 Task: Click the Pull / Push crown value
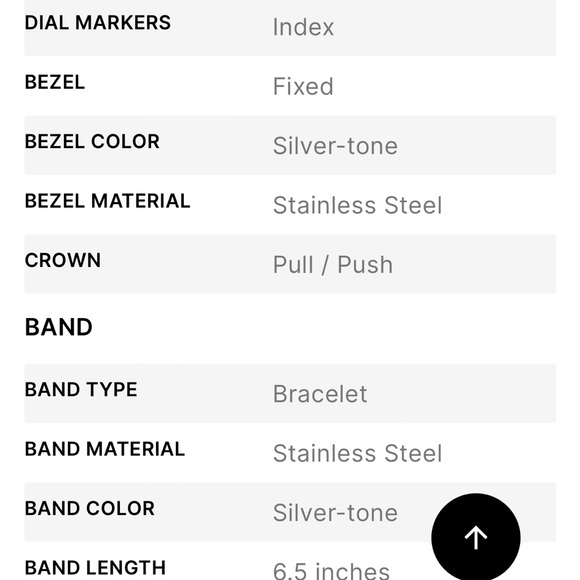point(333,265)
